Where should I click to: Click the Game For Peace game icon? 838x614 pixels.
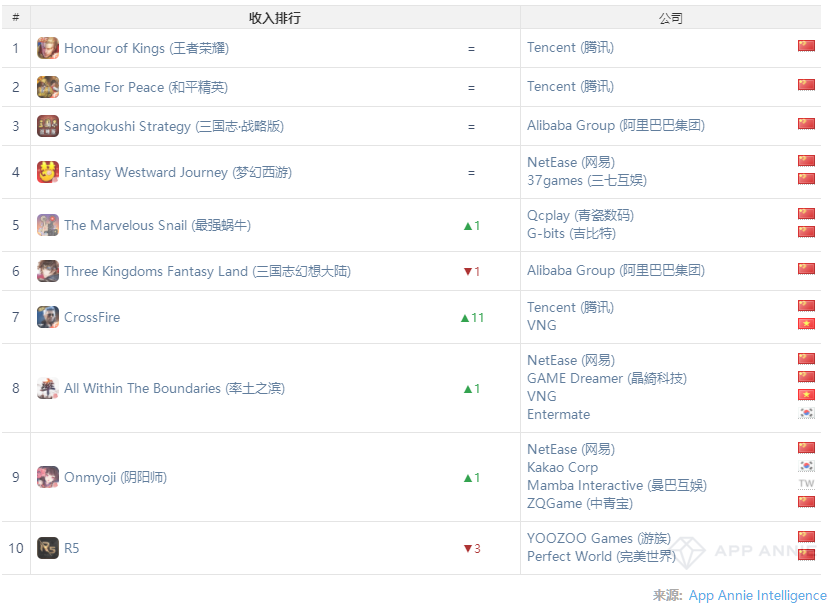coord(48,87)
